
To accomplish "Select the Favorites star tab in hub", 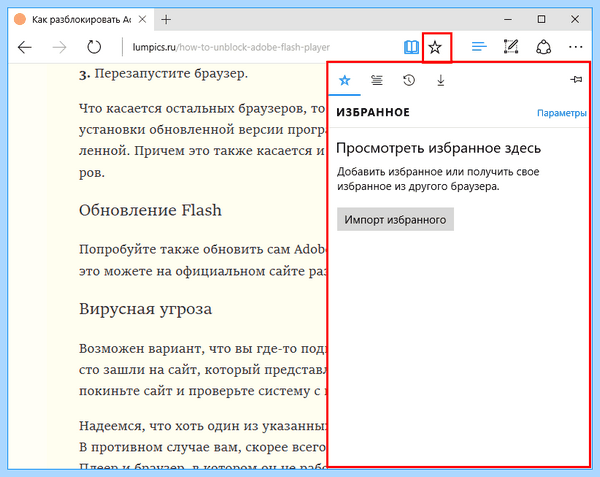I will 345,80.
